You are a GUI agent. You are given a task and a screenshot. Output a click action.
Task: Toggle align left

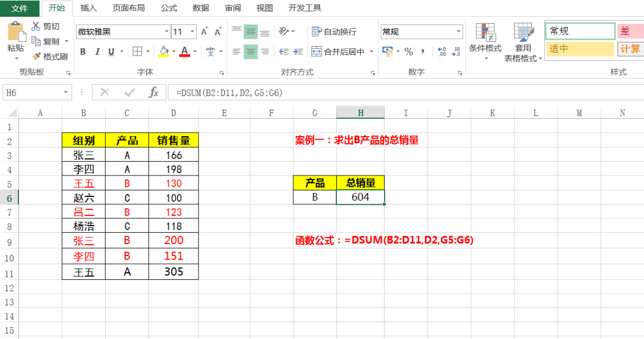click(237, 51)
